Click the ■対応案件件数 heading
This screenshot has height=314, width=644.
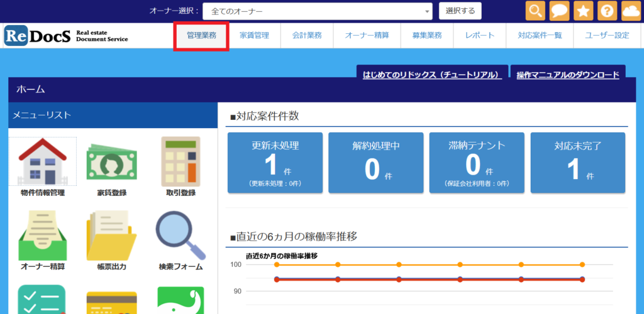(265, 116)
